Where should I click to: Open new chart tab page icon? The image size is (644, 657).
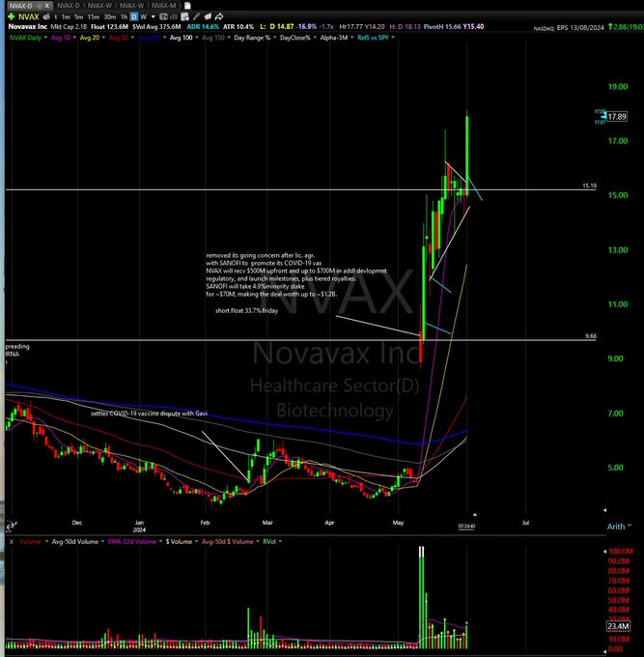click(187, 6)
